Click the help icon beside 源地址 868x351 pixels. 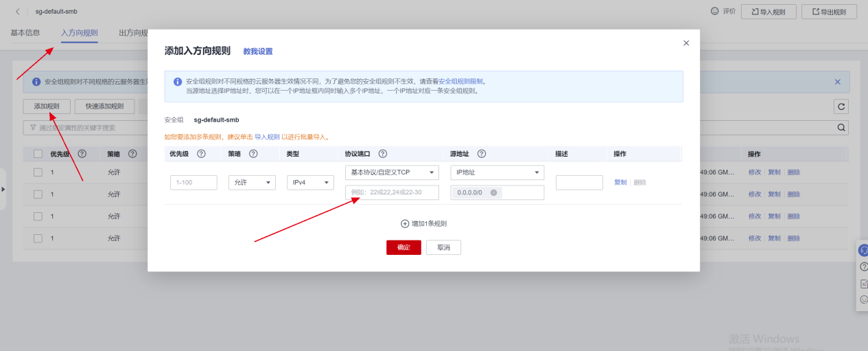[482, 154]
